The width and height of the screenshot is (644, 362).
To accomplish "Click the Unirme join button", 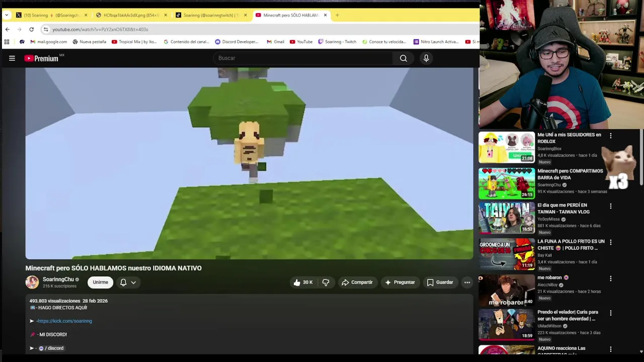I will pyautogui.click(x=100, y=283).
